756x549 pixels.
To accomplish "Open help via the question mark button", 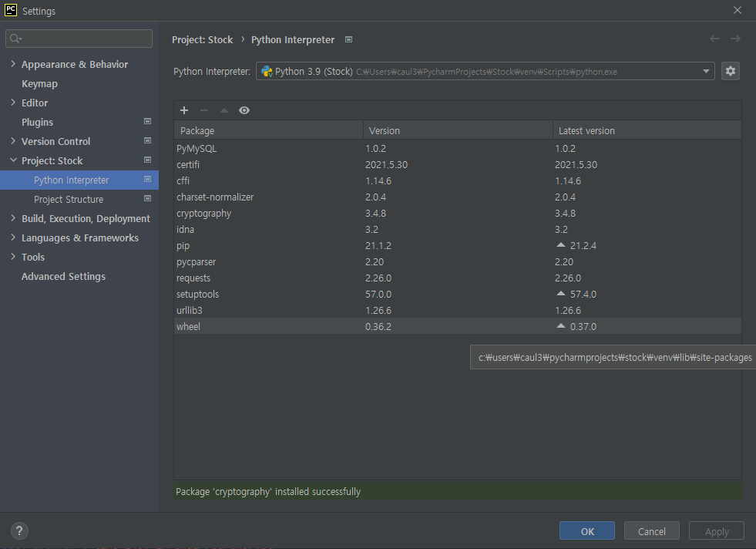I will point(19,531).
